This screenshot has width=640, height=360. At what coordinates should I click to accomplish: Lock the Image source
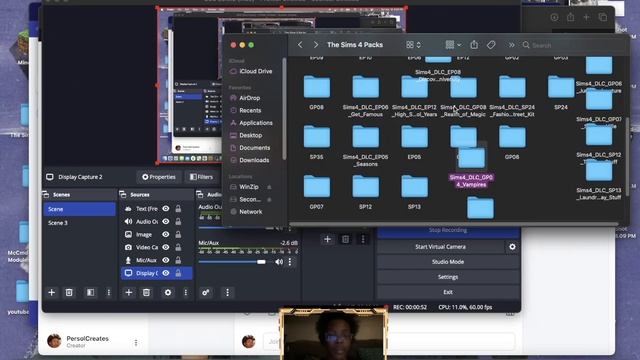[x=178, y=234]
